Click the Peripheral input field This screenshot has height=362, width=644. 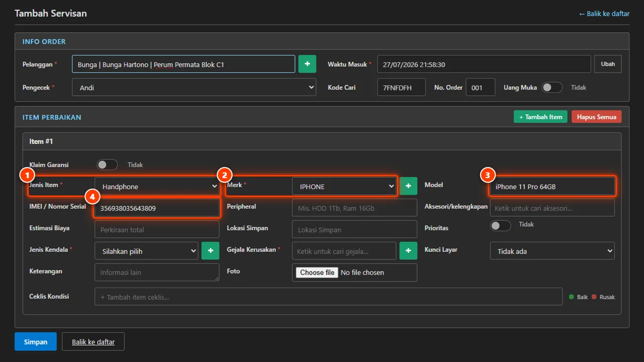pos(355,208)
